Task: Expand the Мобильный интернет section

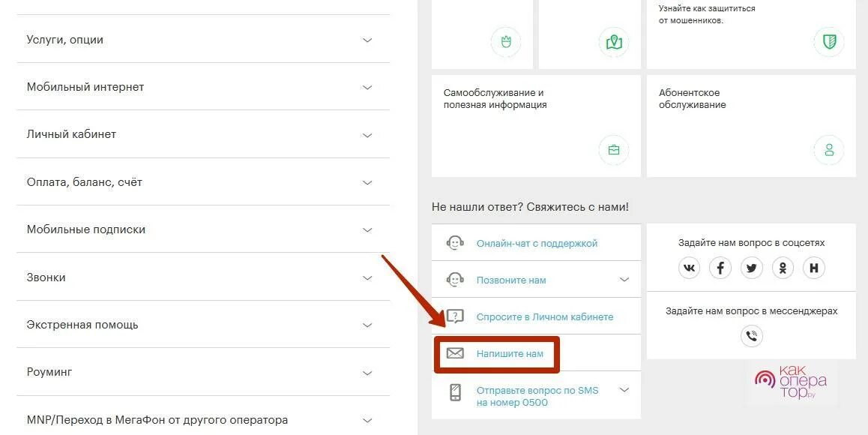Action: coord(203,87)
